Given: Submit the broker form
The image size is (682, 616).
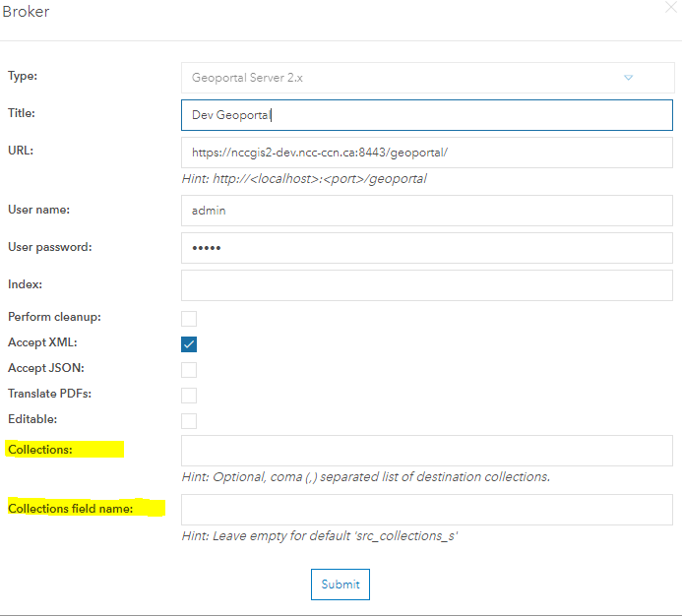Looking at the screenshot, I should point(341,585).
